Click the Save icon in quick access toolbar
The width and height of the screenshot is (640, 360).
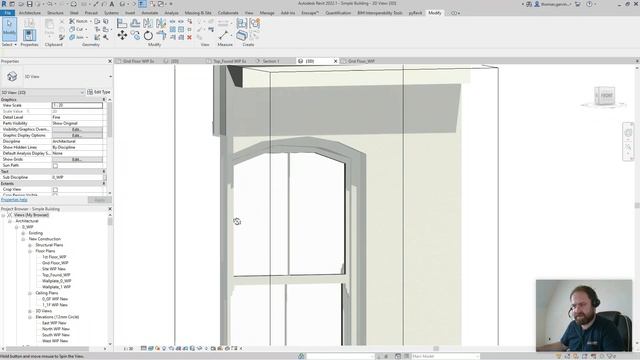pyautogui.click(x=29, y=4)
